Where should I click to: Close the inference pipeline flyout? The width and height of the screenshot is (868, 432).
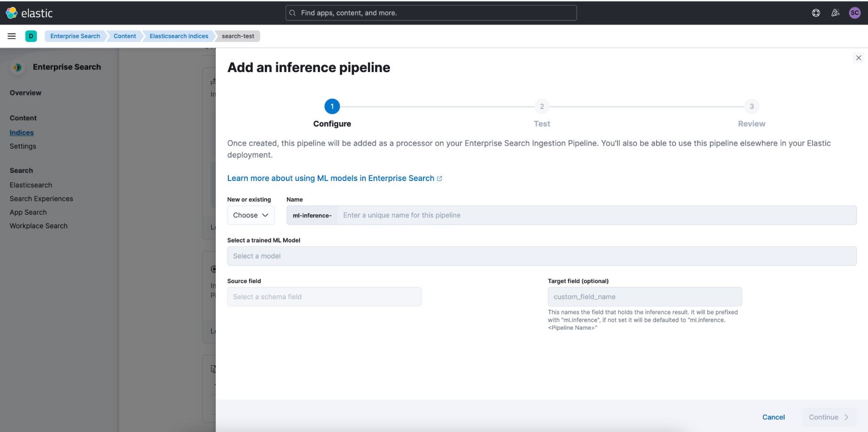[x=858, y=58]
